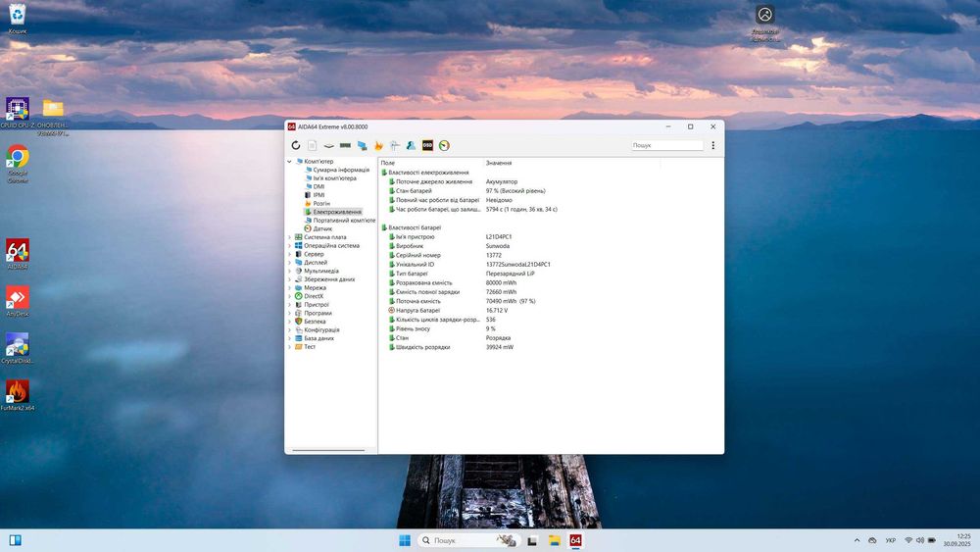Click the Пошук search field in AIDA64
The height and width of the screenshot is (552, 980).
666,145
